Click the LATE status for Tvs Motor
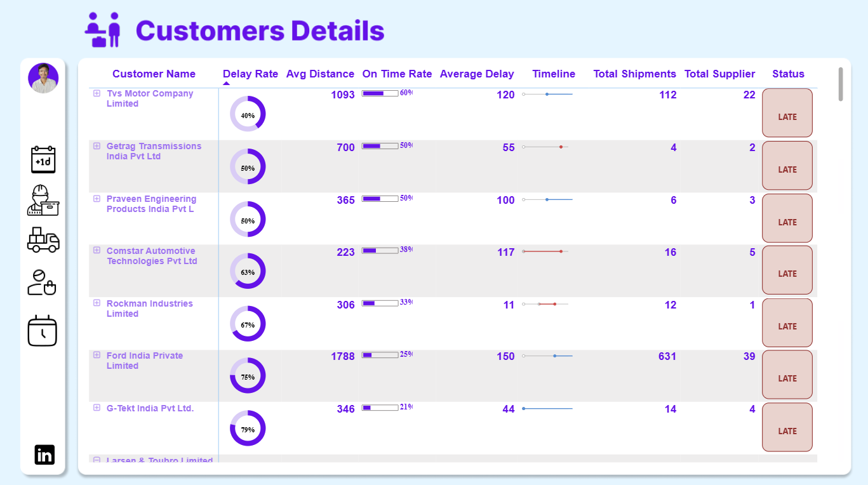The width and height of the screenshot is (868, 485). click(787, 113)
